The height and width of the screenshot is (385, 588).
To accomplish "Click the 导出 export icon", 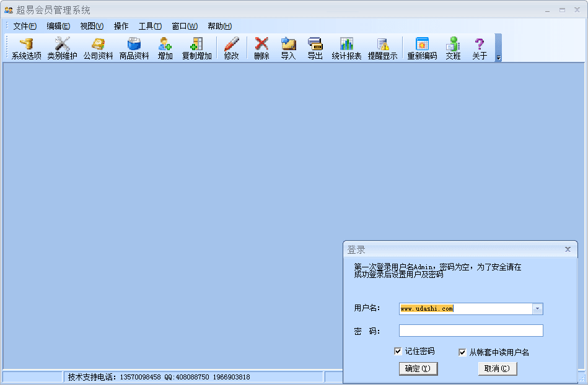I will coord(315,48).
